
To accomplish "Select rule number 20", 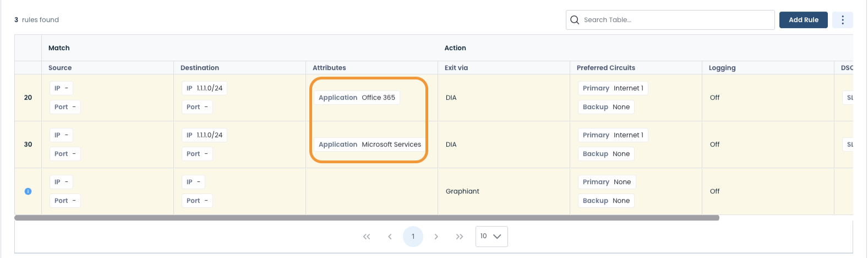I will tap(28, 98).
